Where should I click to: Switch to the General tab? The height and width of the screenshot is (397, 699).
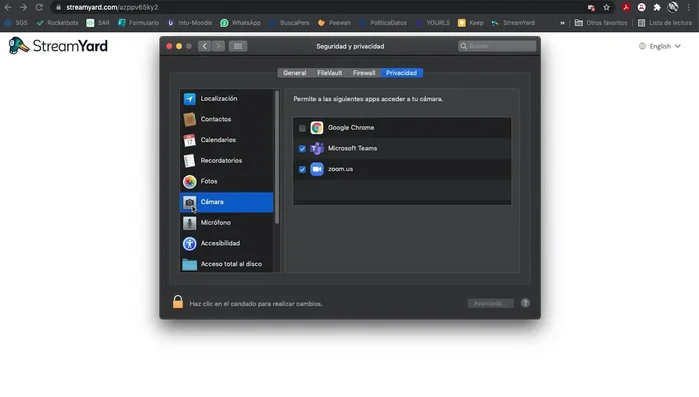click(x=294, y=73)
